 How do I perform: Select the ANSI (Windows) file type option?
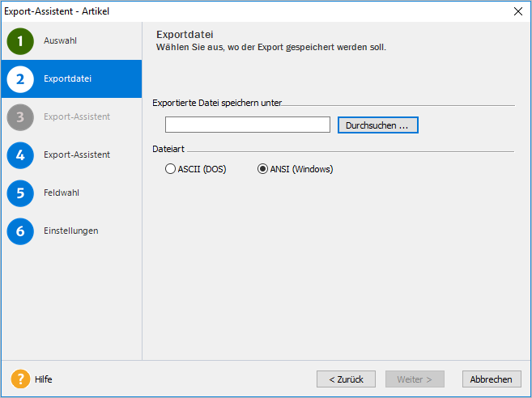pos(296,169)
